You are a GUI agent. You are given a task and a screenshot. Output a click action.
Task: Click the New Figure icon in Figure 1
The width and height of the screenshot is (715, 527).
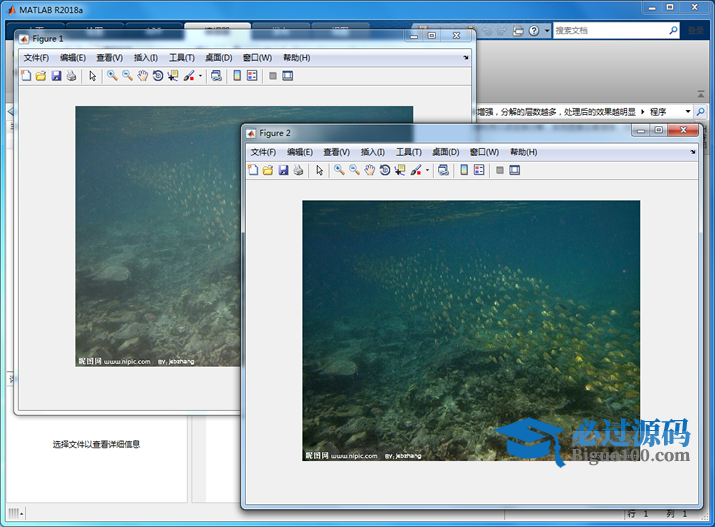tap(26, 76)
